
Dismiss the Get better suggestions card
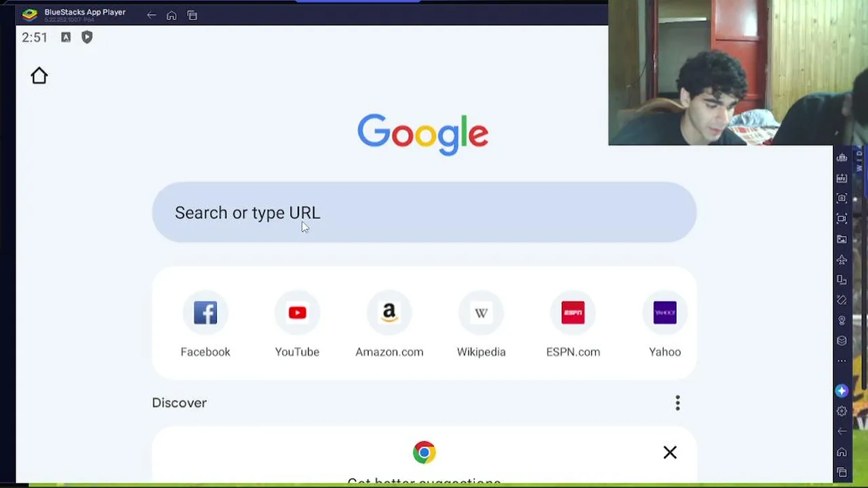[x=670, y=452]
